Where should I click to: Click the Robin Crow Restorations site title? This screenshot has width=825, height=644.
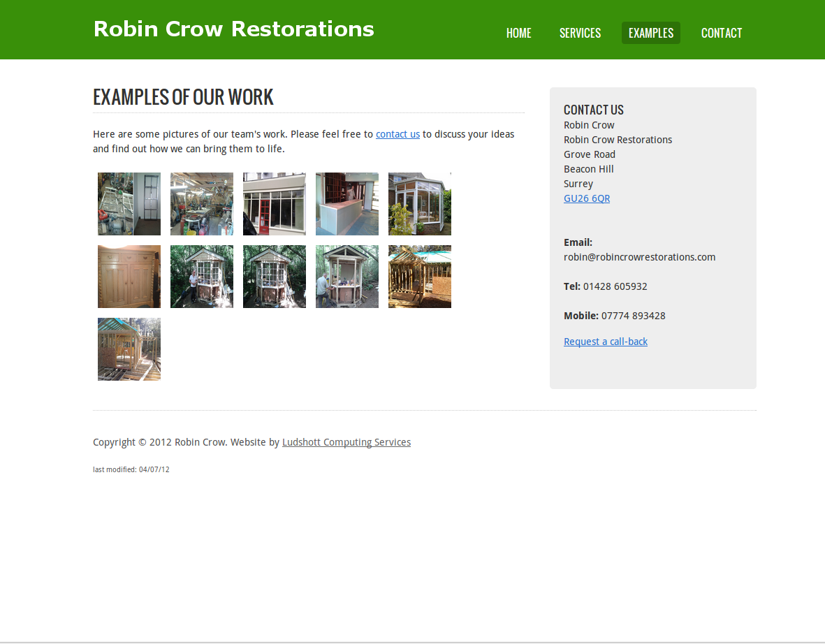coord(233,29)
